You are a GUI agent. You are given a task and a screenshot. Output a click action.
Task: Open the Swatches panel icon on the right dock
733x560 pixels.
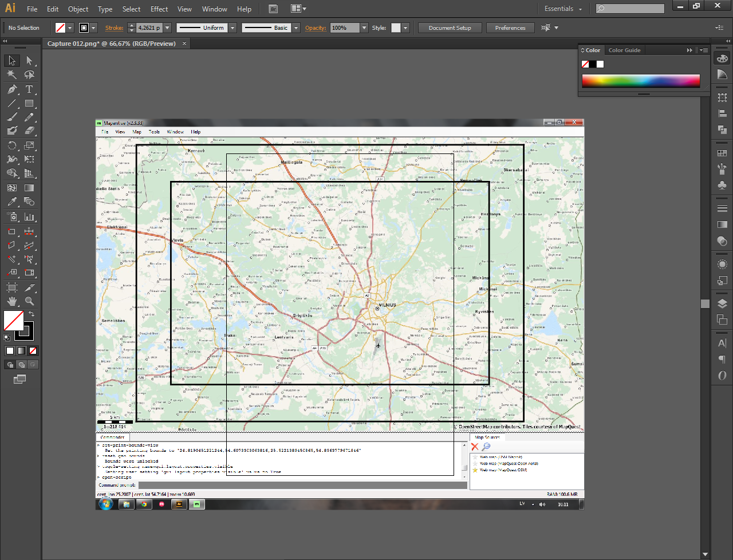722,153
